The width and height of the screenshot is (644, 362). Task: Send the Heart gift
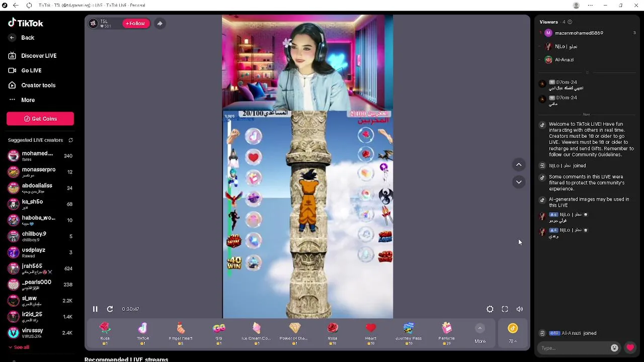[x=371, y=334]
